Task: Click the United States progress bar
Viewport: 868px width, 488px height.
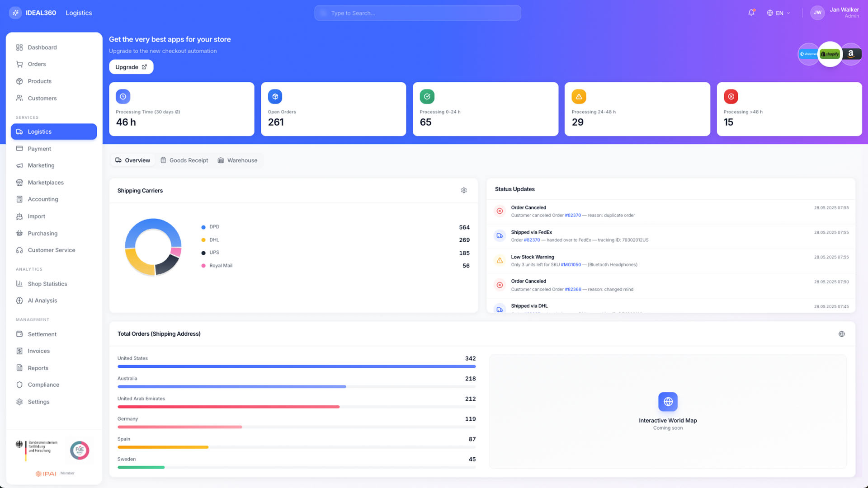Action: tap(297, 366)
